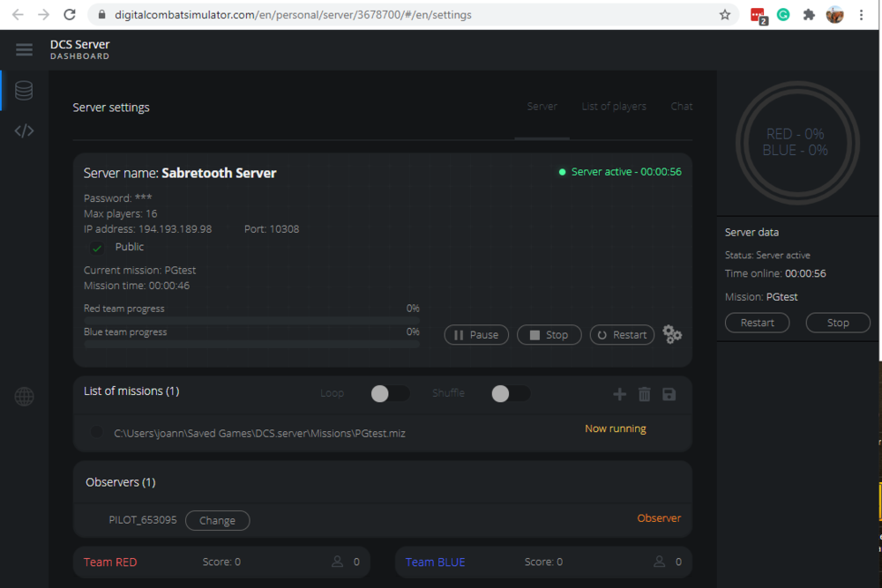
Task: Click the globe icon in sidebar
Action: (24, 397)
